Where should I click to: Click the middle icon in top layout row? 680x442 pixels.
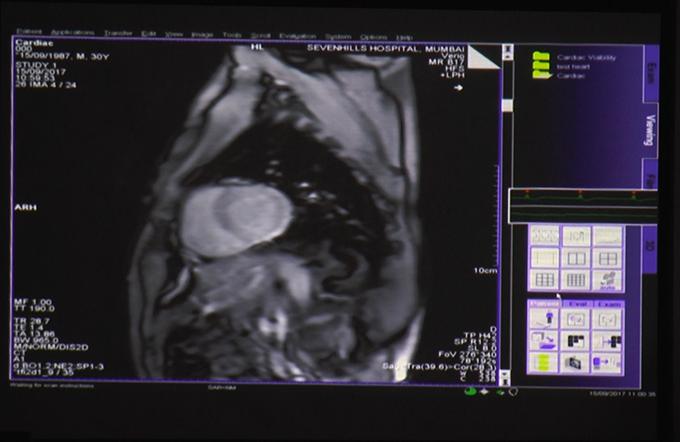(x=576, y=236)
